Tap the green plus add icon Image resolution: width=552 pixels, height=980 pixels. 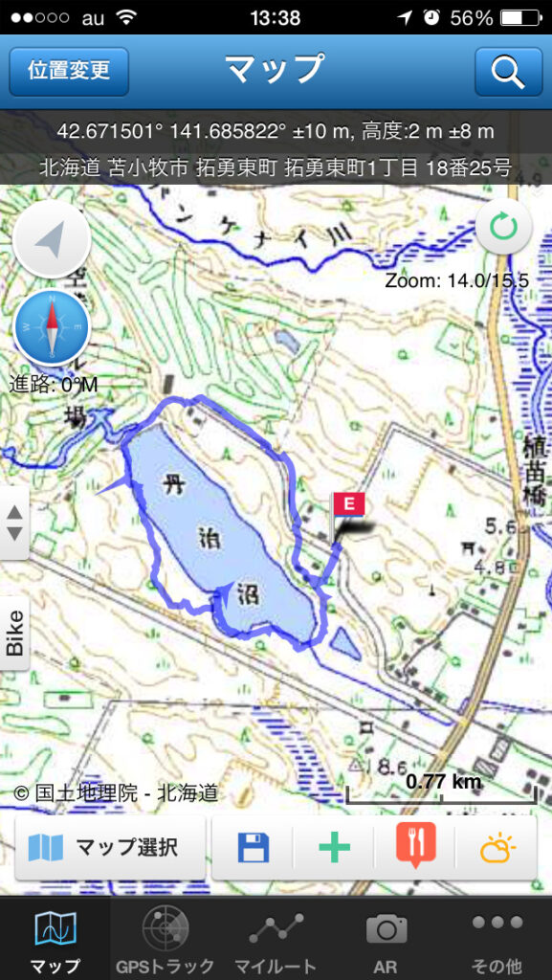334,848
